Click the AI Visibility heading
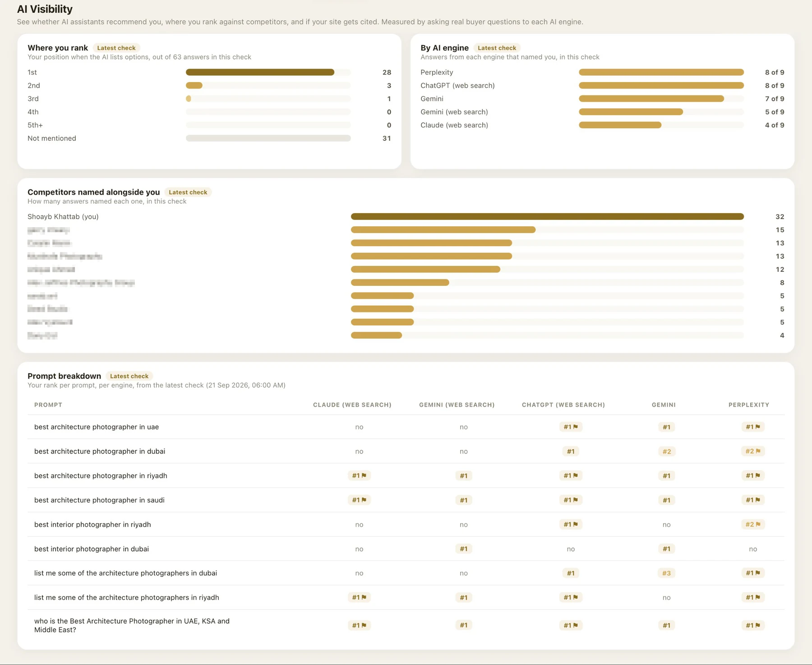Viewport: 812px width, 665px height. tap(45, 9)
